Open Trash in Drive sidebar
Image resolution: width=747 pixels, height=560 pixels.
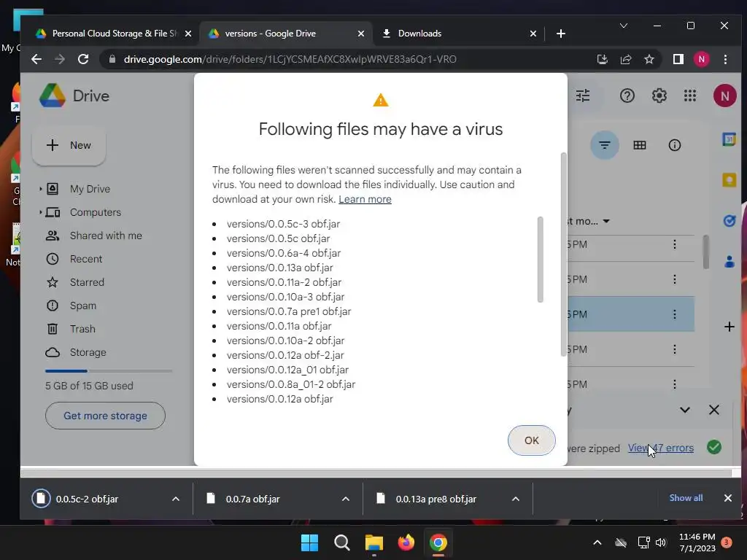pos(82,329)
